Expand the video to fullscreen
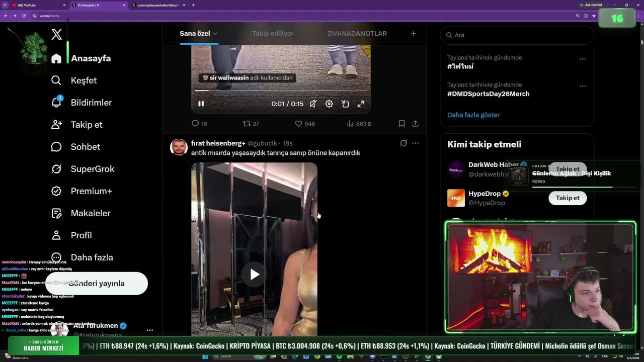The width and height of the screenshot is (644, 362). coord(361,104)
